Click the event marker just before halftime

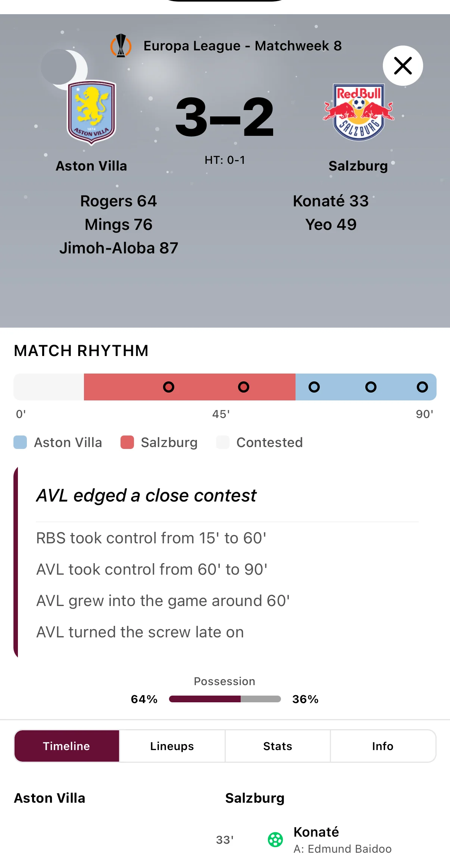[x=243, y=387]
